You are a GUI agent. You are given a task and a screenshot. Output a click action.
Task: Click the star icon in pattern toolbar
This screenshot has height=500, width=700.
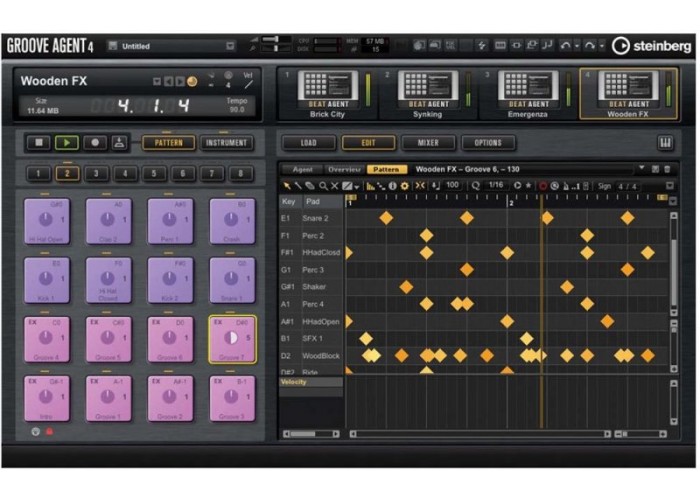(529, 186)
